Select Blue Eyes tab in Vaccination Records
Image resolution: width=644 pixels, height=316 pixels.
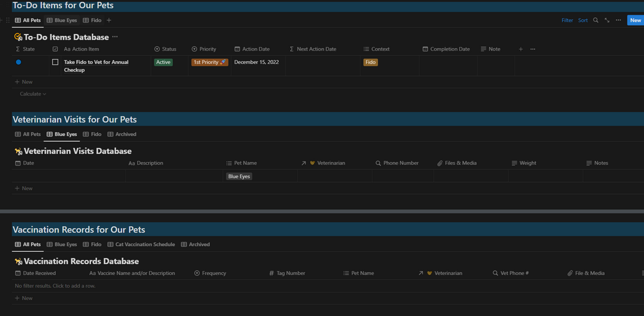pyautogui.click(x=62, y=244)
